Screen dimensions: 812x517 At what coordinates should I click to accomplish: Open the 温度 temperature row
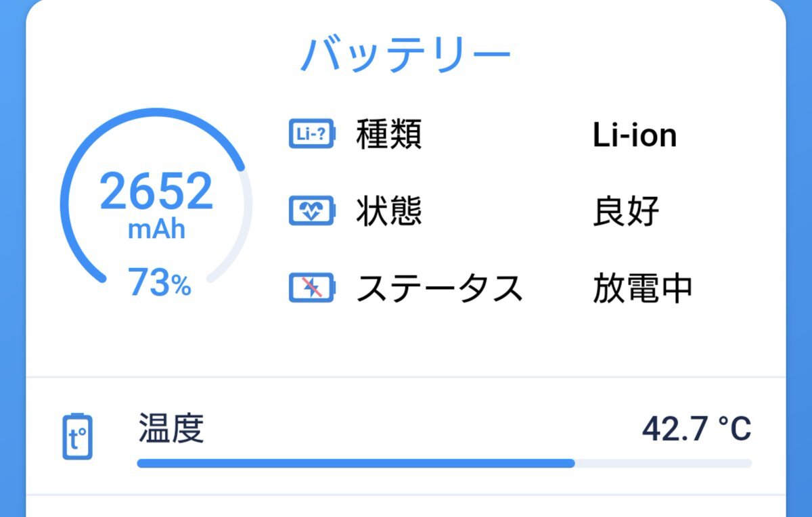tap(406, 436)
